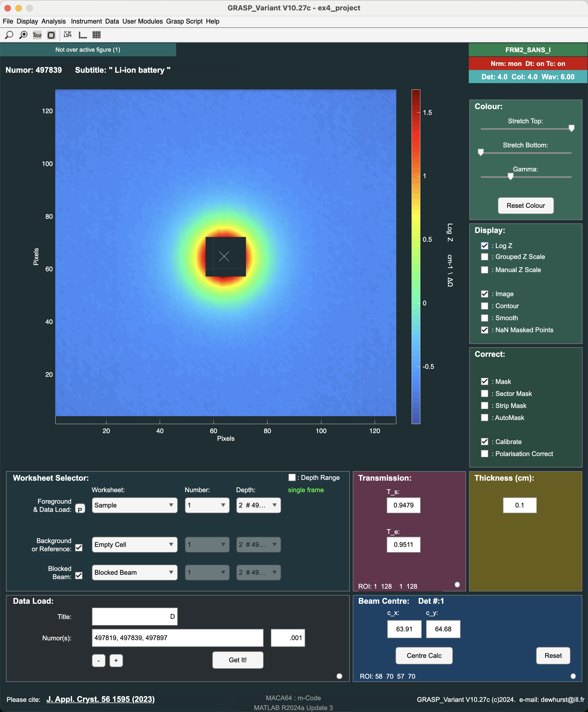Enable the Sector Mask checkbox
588x712 pixels.
click(484, 393)
